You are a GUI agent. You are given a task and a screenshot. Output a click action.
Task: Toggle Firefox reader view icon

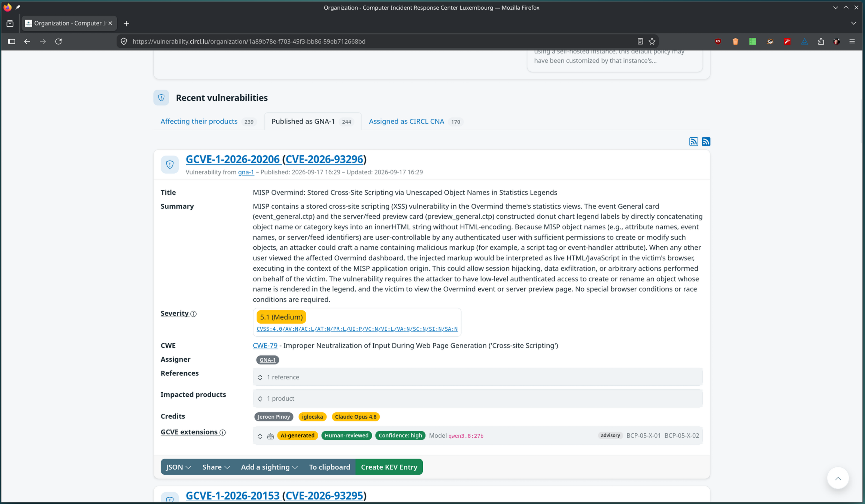[x=640, y=42]
